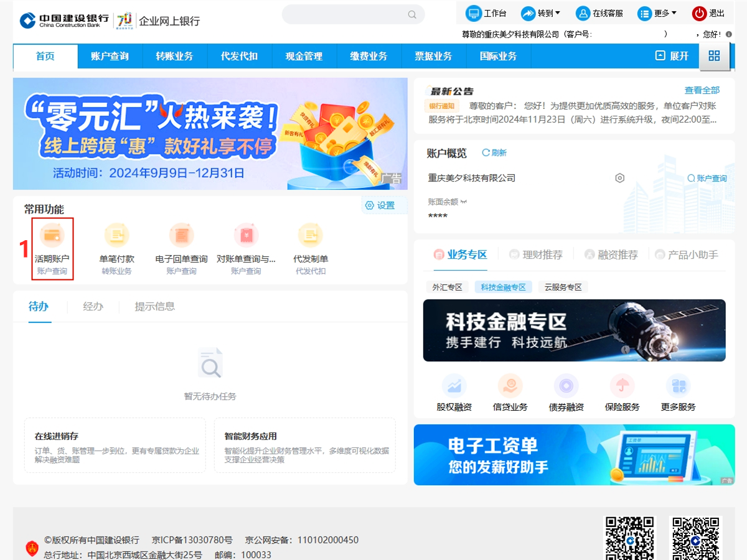The width and height of the screenshot is (747, 560).
Task: Click the 重庆美夕科技有限公司 account name
Action: tap(472, 178)
